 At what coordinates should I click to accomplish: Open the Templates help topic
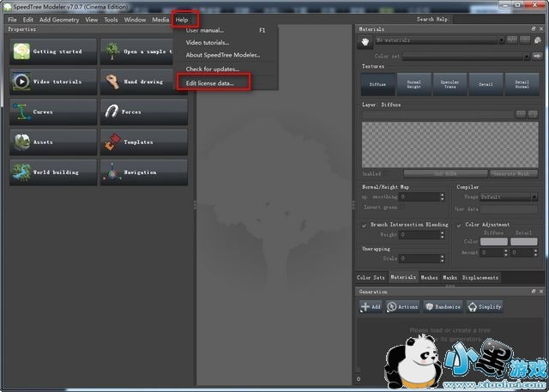(x=144, y=142)
